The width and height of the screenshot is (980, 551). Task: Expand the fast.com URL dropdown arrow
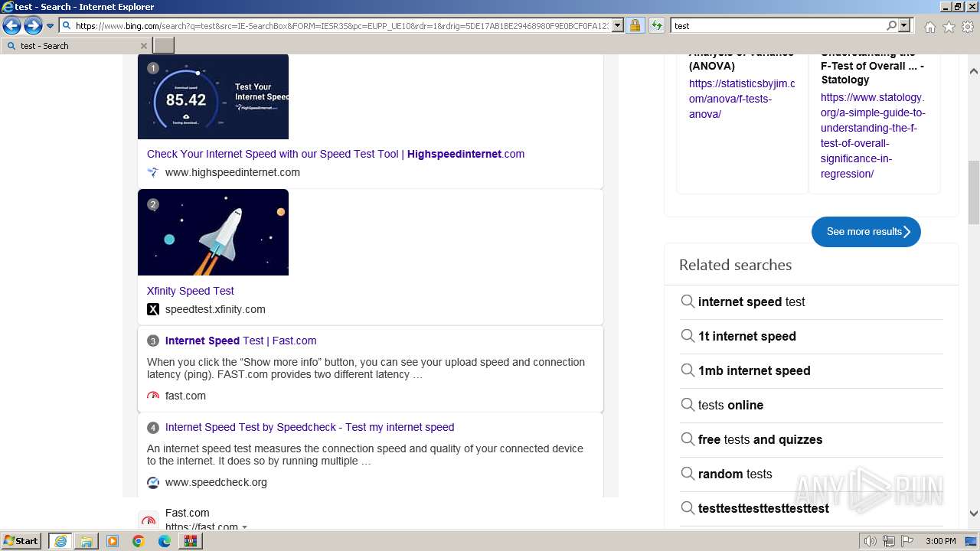pos(244,527)
